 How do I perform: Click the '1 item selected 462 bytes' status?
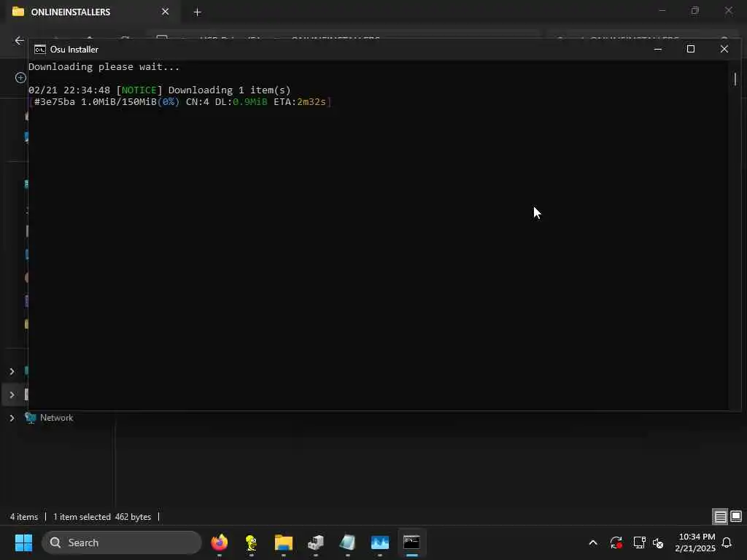[x=102, y=517]
